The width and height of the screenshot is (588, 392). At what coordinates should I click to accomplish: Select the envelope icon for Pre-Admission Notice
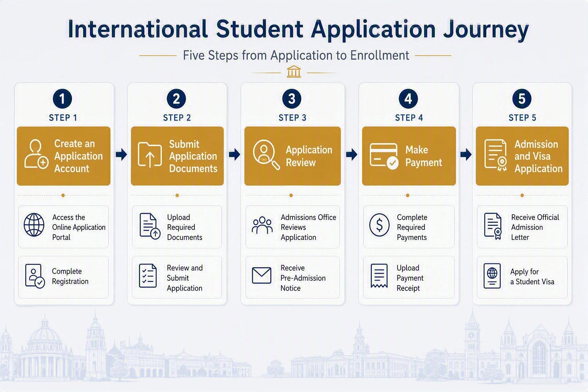(x=262, y=276)
